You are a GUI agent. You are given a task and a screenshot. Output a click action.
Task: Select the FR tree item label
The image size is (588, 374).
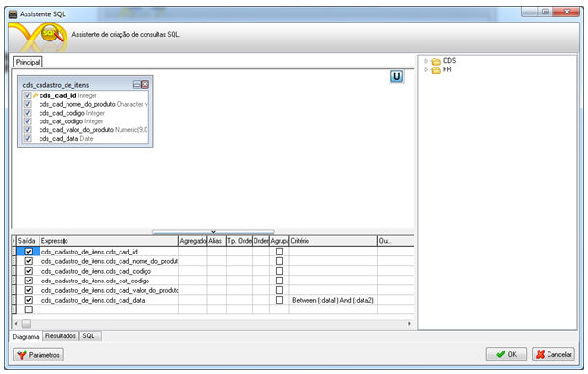[447, 69]
